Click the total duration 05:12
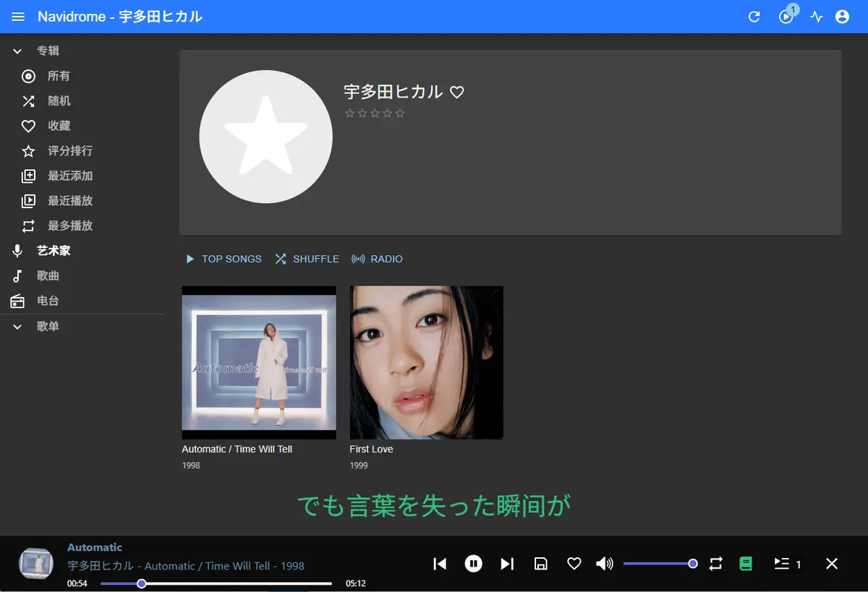The width and height of the screenshot is (868, 592). tap(356, 583)
